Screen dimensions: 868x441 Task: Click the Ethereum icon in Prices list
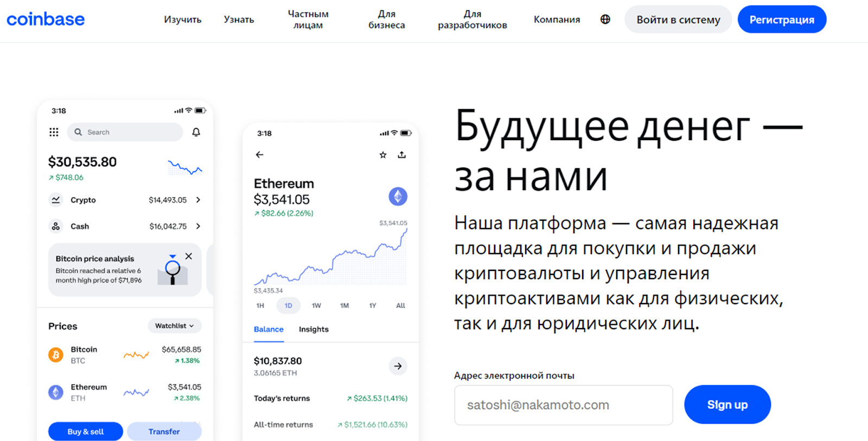tap(56, 392)
